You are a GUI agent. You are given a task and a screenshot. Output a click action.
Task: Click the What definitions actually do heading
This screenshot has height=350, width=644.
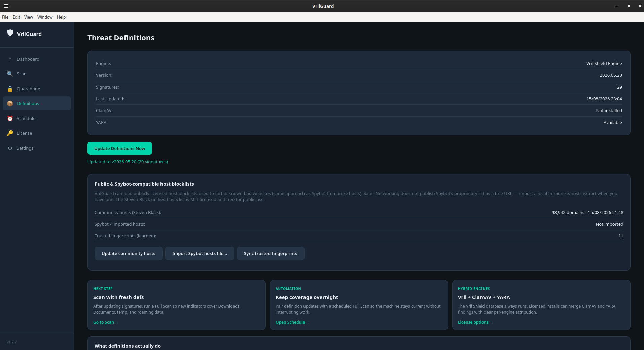[x=128, y=346]
